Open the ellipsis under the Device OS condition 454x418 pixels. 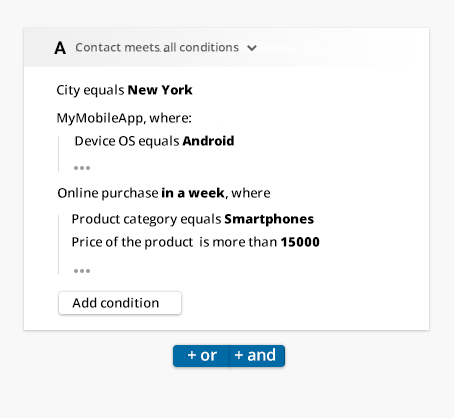[82, 168]
